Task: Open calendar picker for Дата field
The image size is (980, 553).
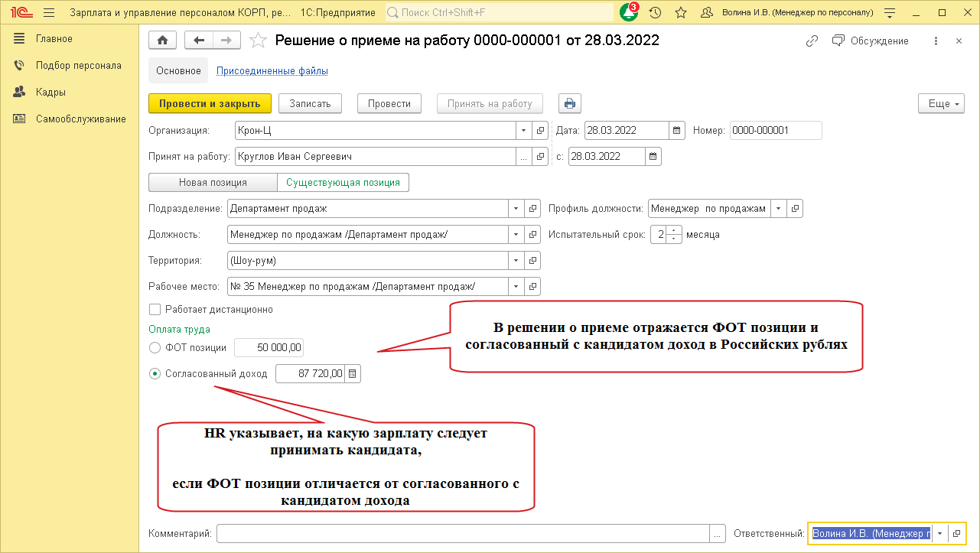Action: pyautogui.click(x=677, y=131)
